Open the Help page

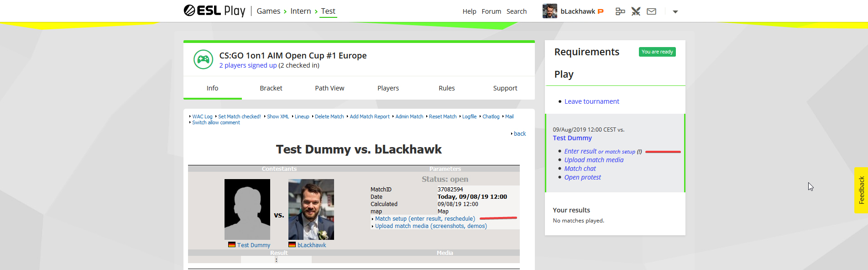469,11
